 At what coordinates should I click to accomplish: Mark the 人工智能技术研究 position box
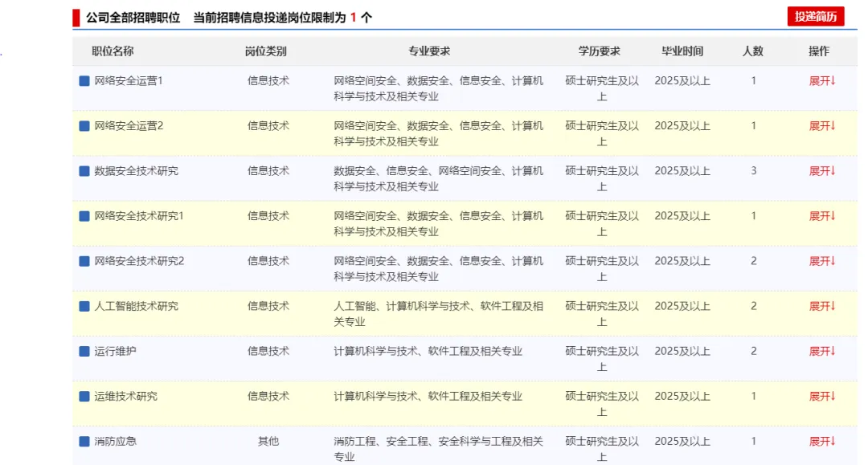[84, 306]
